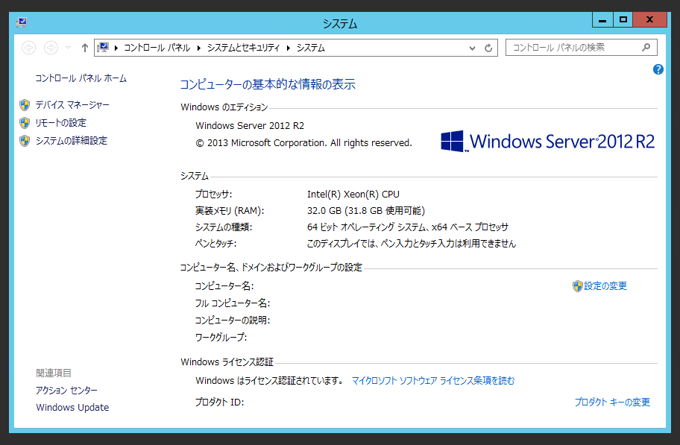Expand chevron before システム breadcrumb
680x445 pixels.
point(288,48)
